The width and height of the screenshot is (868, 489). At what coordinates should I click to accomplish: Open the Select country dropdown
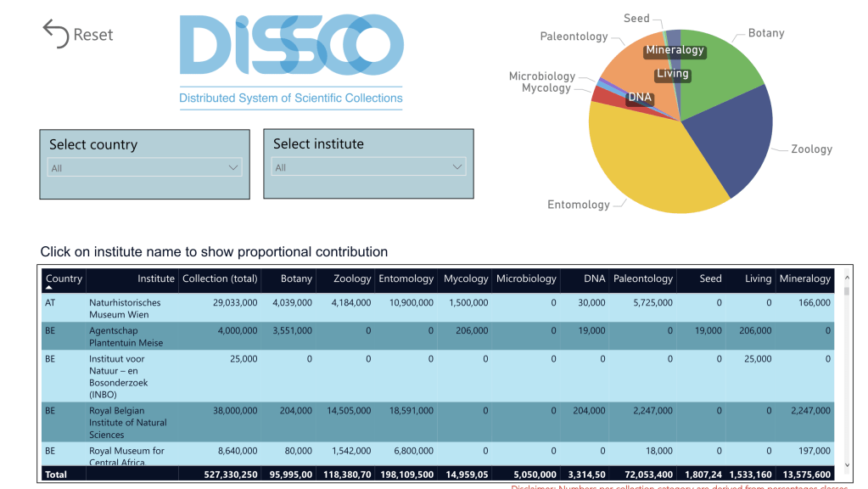(x=144, y=166)
